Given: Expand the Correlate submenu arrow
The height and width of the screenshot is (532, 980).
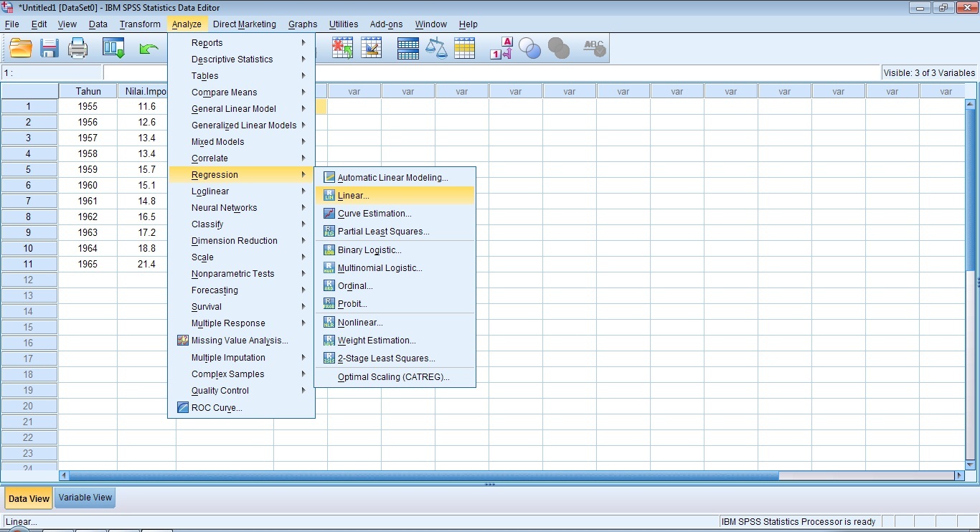Looking at the screenshot, I should [x=304, y=158].
